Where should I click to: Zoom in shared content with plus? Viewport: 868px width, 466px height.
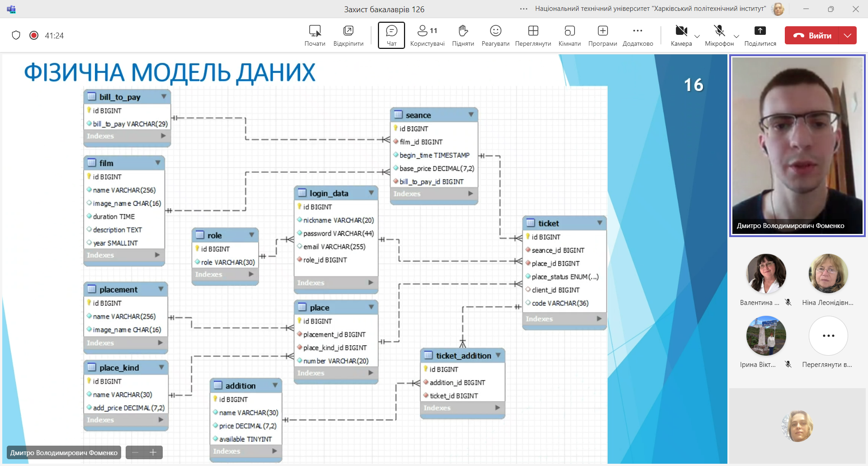pyautogui.click(x=153, y=452)
